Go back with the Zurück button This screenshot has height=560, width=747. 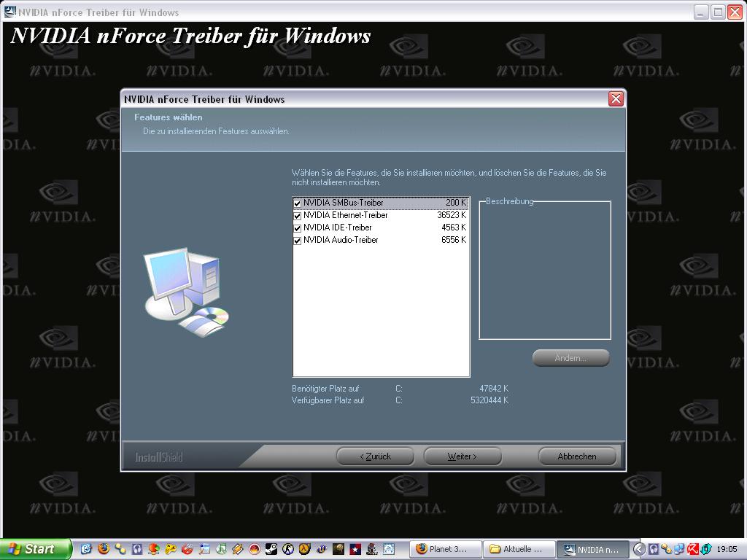[x=375, y=456]
